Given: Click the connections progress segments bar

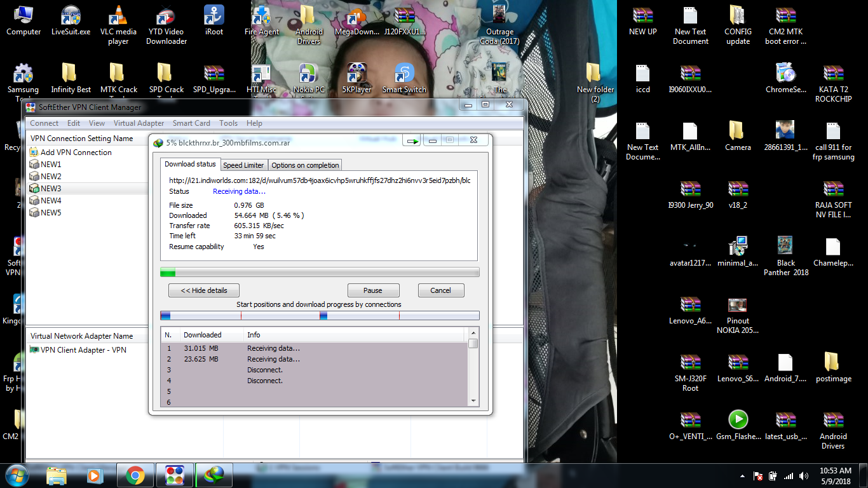Looking at the screenshot, I should point(320,315).
